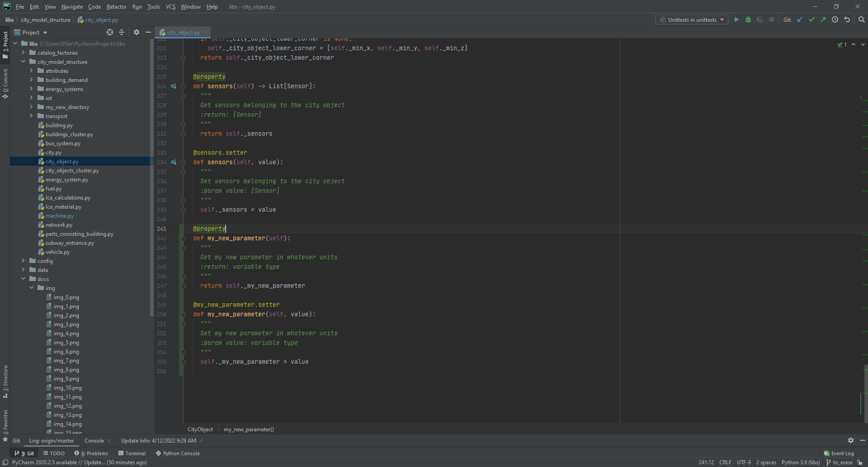Change the UTF-8 file encoding
This screenshot has width=868, height=467.
pyautogui.click(x=744, y=462)
